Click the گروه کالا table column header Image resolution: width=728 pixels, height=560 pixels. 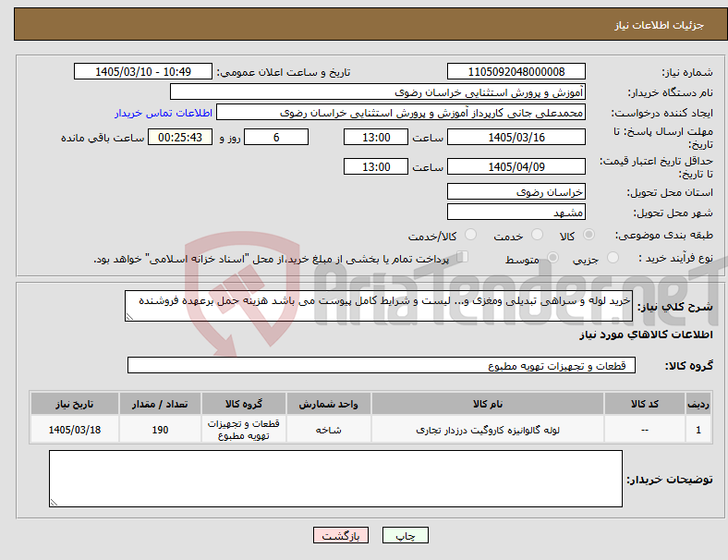pos(244,404)
